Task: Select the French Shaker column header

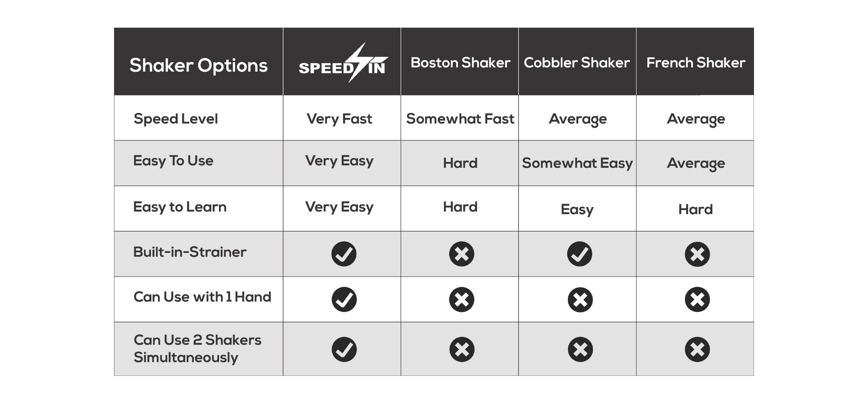Action: 696,63
